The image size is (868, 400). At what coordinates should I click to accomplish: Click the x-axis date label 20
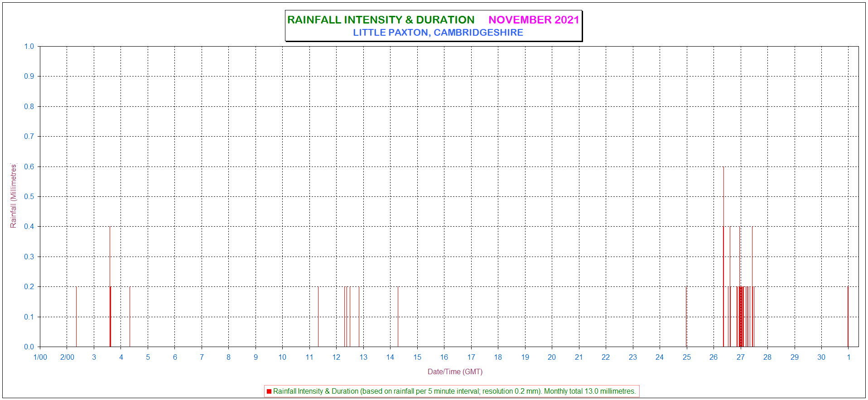coord(552,357)
